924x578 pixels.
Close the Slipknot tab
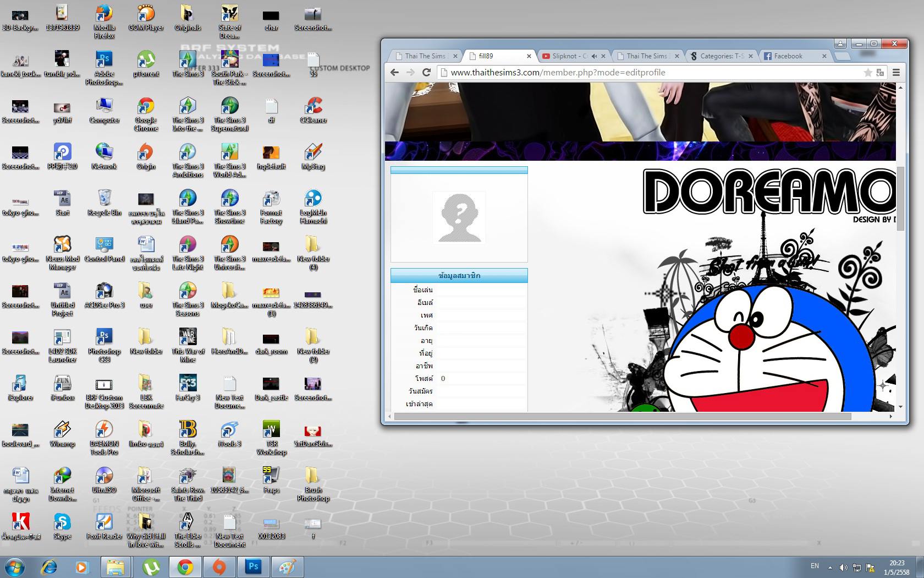pyautogui.click(x=603, y=56)
